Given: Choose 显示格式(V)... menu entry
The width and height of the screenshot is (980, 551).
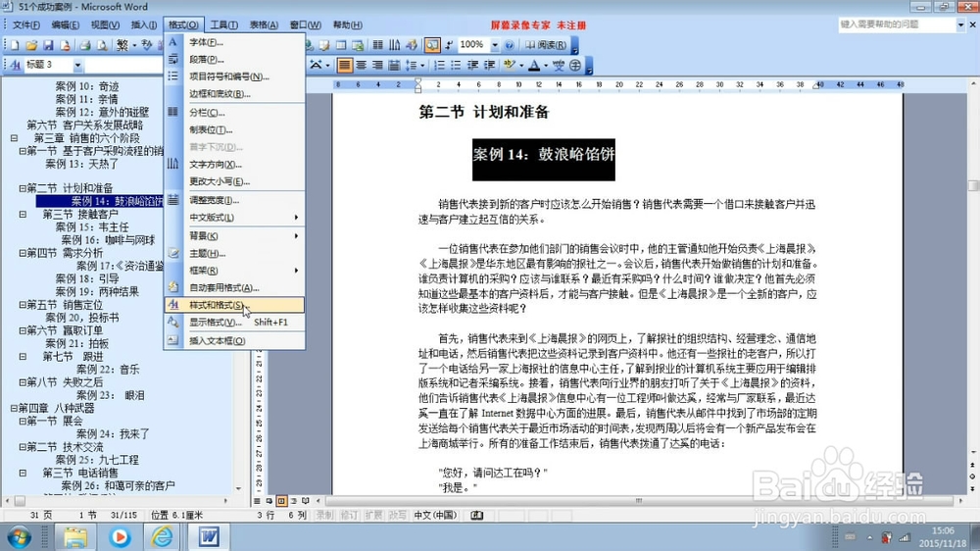Looking at the screenshot, I should [234, 323].
